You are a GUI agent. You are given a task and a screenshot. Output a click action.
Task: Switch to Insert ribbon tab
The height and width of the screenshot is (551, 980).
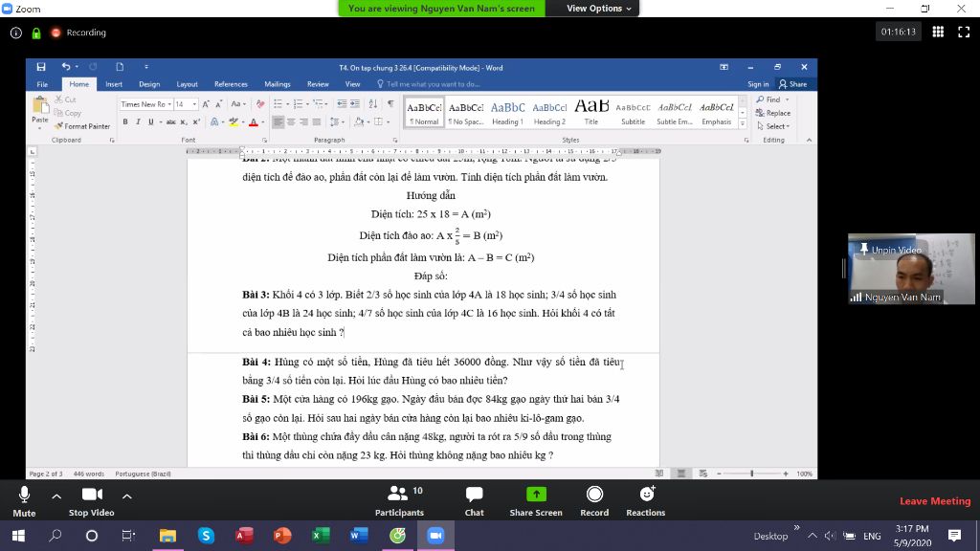tap(114, 84)
